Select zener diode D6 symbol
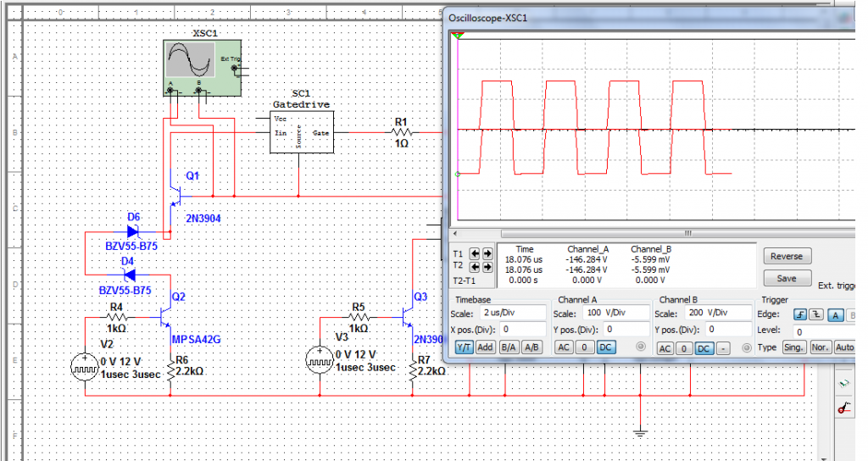 pos(133,231)
